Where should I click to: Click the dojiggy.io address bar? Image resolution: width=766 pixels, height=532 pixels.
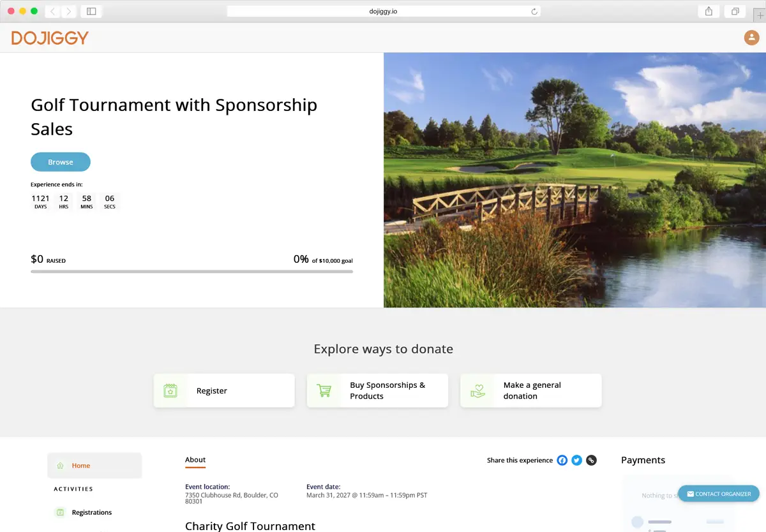coord(383,11)
